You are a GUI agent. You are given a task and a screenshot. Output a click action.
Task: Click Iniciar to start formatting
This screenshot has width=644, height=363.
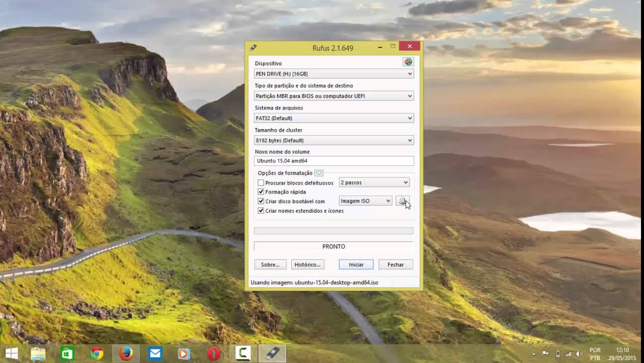pyautogui.click(x=356, y=265)
